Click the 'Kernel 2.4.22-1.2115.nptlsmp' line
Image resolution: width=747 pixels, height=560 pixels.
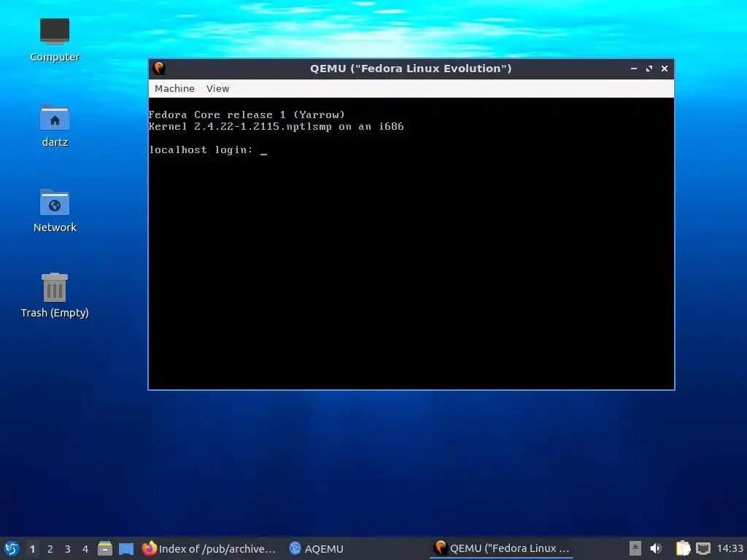coord(276,127)
